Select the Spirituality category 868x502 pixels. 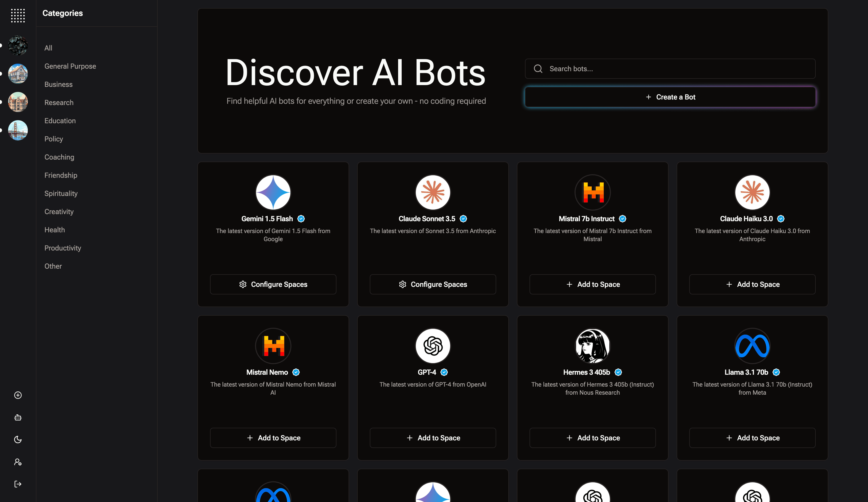click(61, 194)
